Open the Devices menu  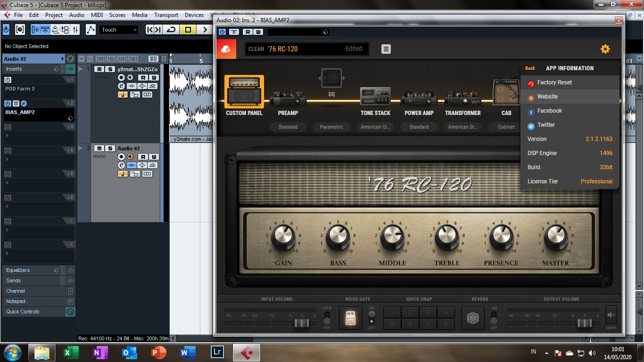(194, 15)
